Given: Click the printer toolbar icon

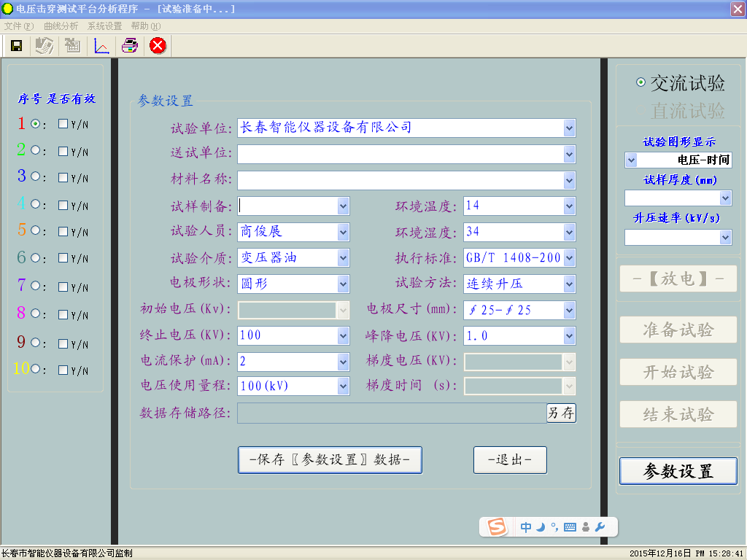Looking at the screenshot, I should (129, 46).
